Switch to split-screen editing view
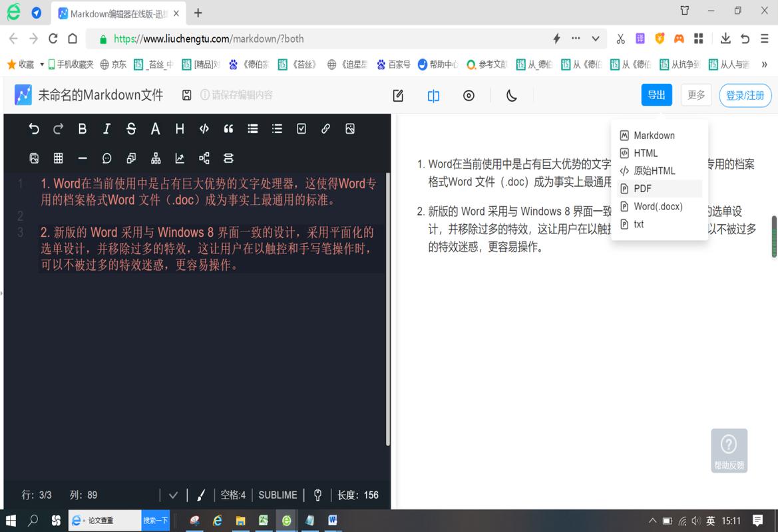Viewport: 778px width, 532px height. 433,95
